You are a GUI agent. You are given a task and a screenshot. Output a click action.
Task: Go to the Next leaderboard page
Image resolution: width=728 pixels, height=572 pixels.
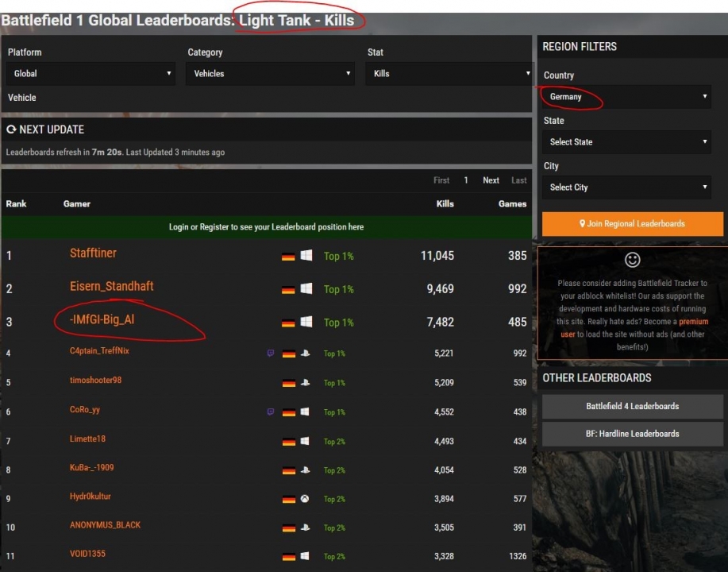pyautogui.click(x=491, y=180)
